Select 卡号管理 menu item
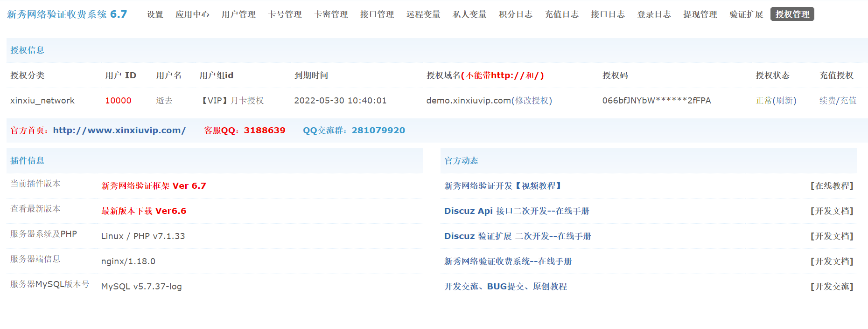The width and height of the screenshot is (868, 329). (x=285, y=14)
